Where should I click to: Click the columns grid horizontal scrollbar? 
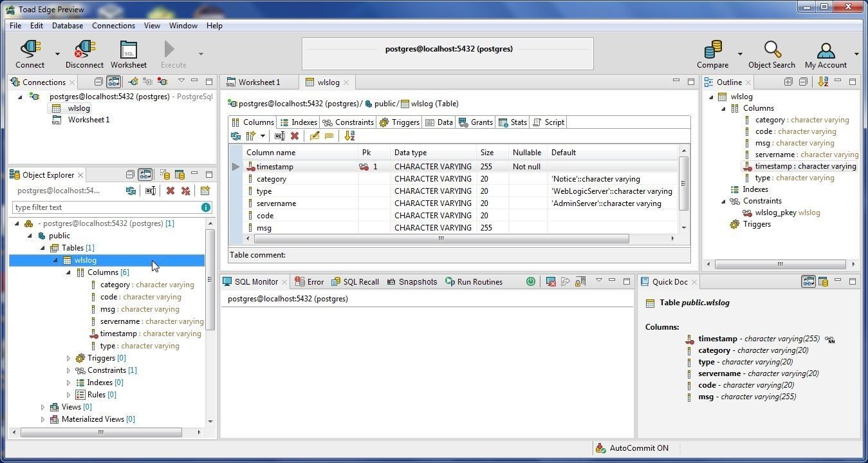coord(441,238)
